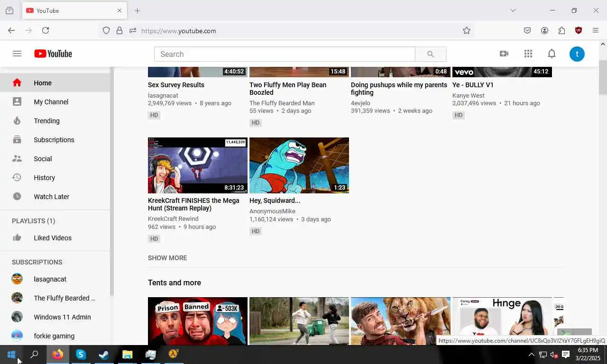The image size is (607, 364).
Task: Open tracking protection shield
Action: tap(106, 30)
